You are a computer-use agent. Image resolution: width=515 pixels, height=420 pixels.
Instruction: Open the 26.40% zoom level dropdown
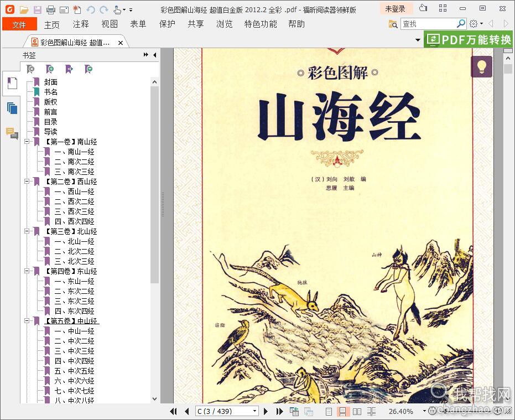[x=424, y=411]
